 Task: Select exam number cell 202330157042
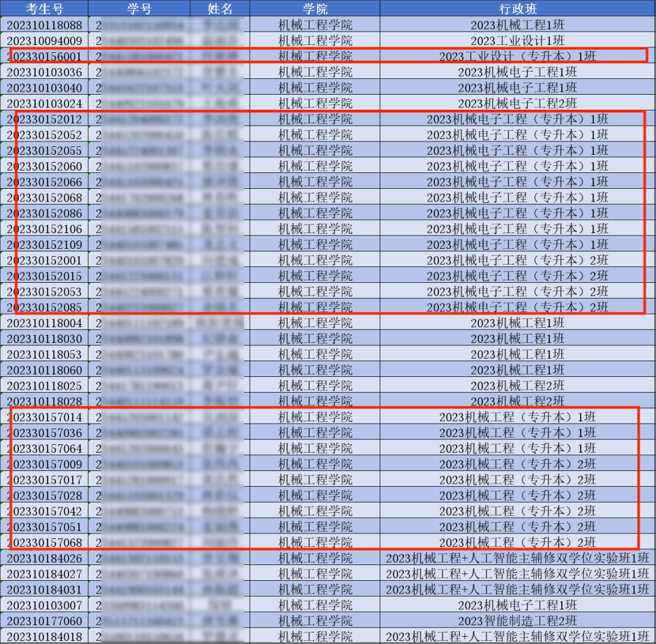point(44,511)
